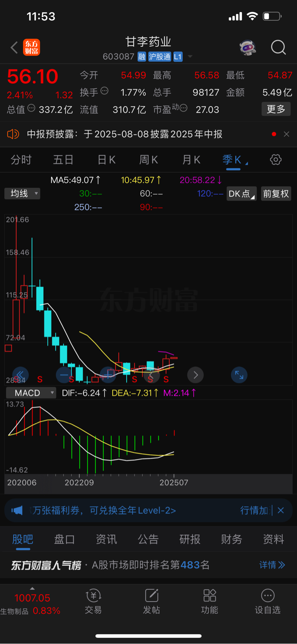
Task: Switch to 分时 chart tab
Action: click(x=21, y=160)
